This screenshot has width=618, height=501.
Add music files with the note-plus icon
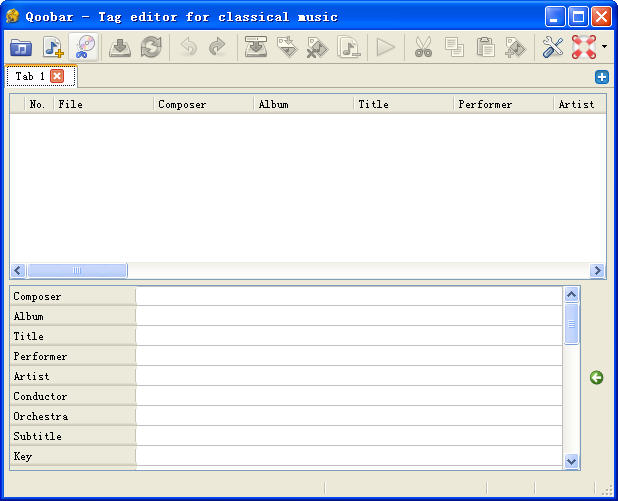[53, 47]
